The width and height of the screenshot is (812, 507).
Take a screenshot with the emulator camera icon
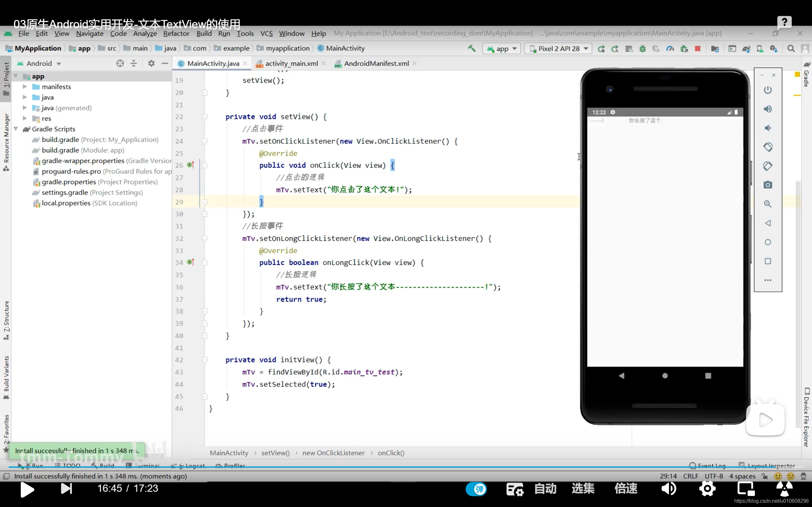click(768, 185)
